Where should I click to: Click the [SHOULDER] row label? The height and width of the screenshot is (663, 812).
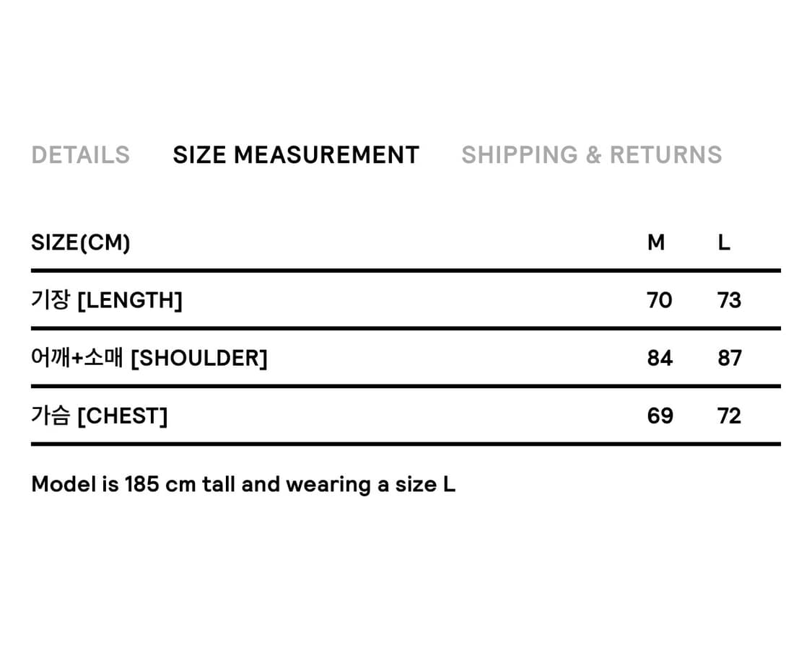[198, 358]
